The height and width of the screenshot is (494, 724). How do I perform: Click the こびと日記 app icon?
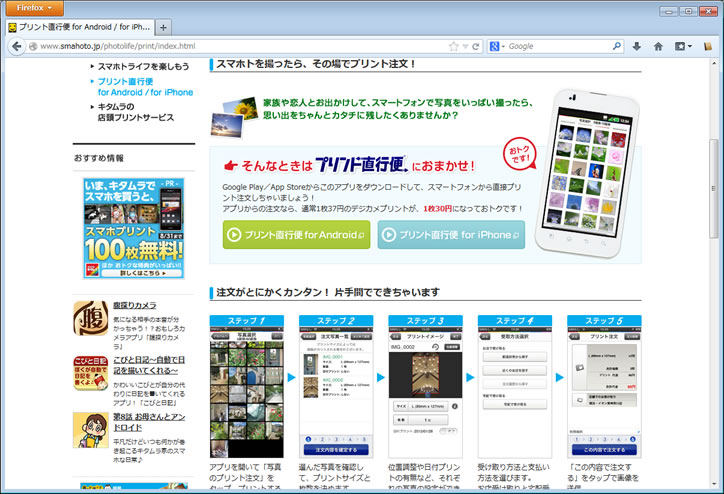pyautogui.click(x=90, y=373)
